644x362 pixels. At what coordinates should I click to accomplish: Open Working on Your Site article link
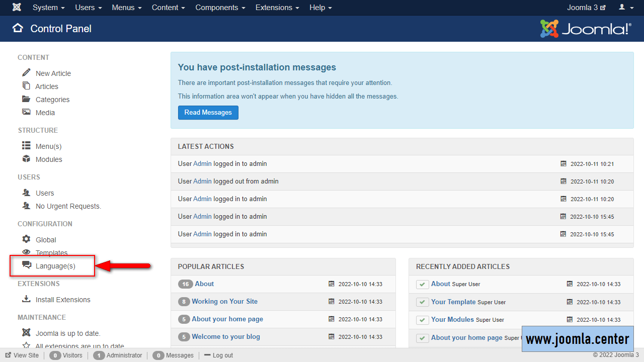tap(224, 301)
